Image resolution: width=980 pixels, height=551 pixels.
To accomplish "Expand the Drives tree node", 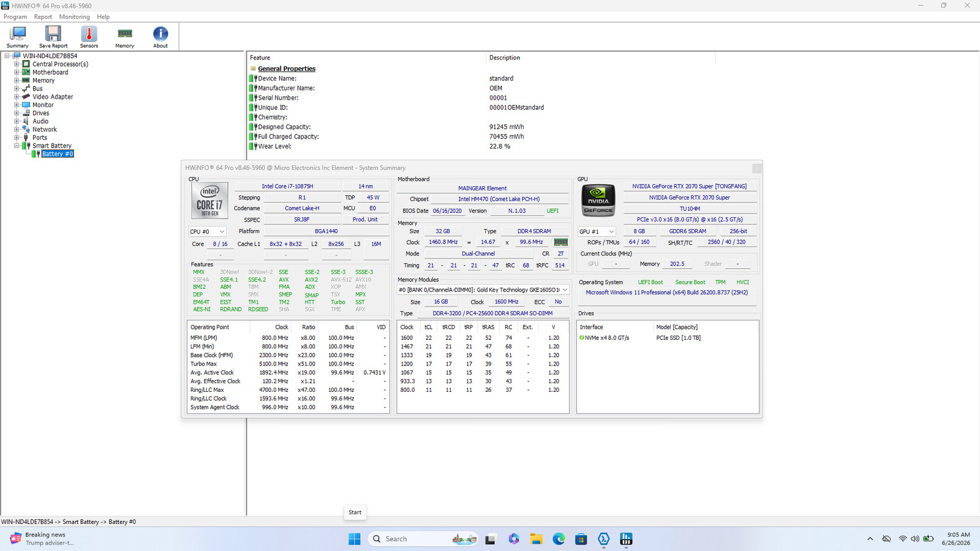I will point(17,113).
